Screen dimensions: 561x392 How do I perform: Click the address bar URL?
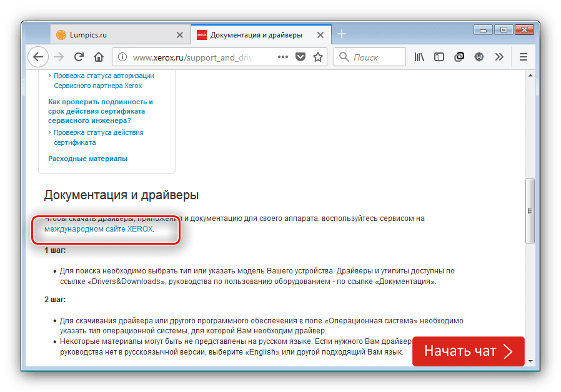coord(194,57)
